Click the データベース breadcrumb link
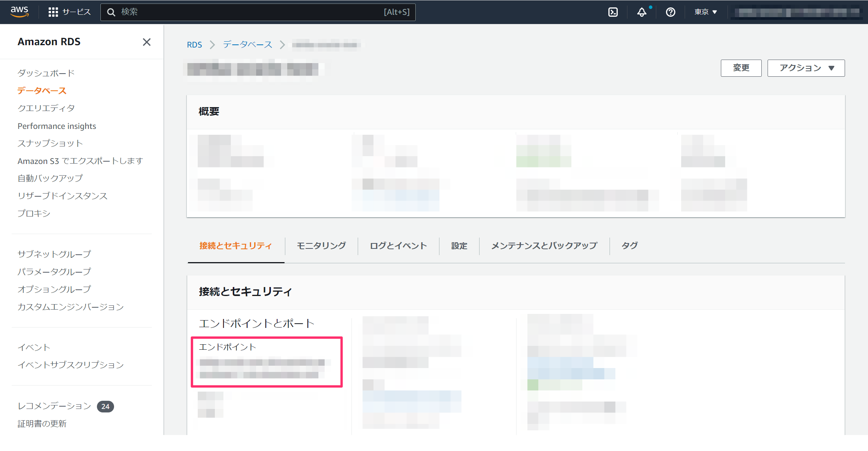Image resolution: width=868 pixels, height=451 pixels. coord(248,45)
